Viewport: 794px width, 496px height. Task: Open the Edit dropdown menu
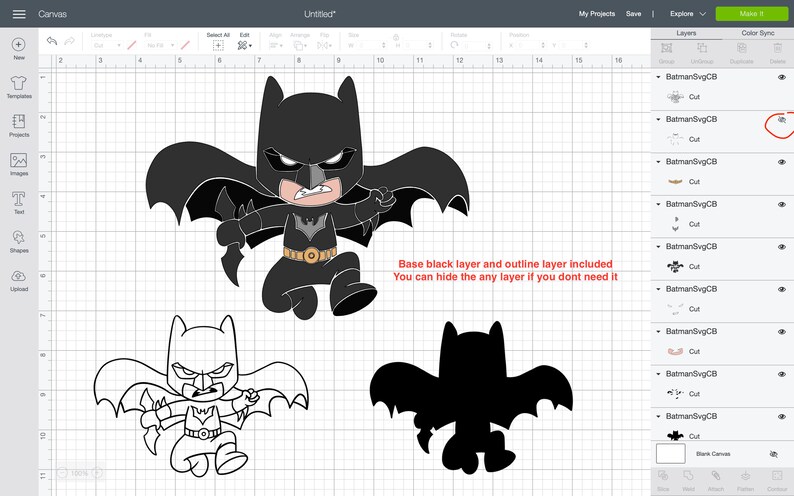coord(245,46)
